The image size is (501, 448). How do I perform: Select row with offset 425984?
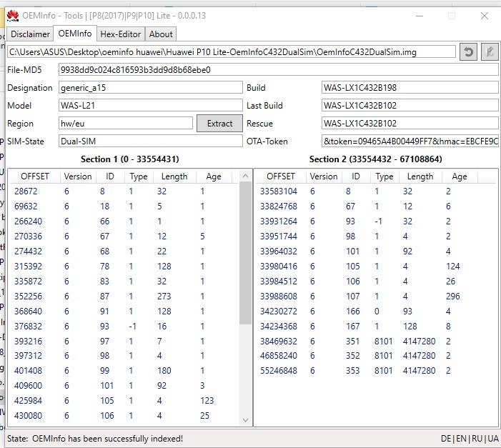(x=124, y=400)
